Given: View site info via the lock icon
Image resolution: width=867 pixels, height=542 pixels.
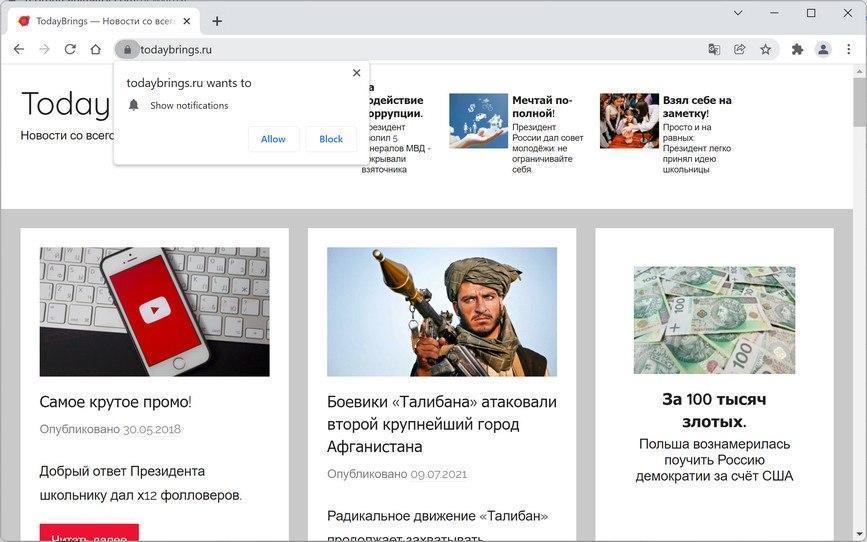Looking at the screenshot, I should (127, 50).
